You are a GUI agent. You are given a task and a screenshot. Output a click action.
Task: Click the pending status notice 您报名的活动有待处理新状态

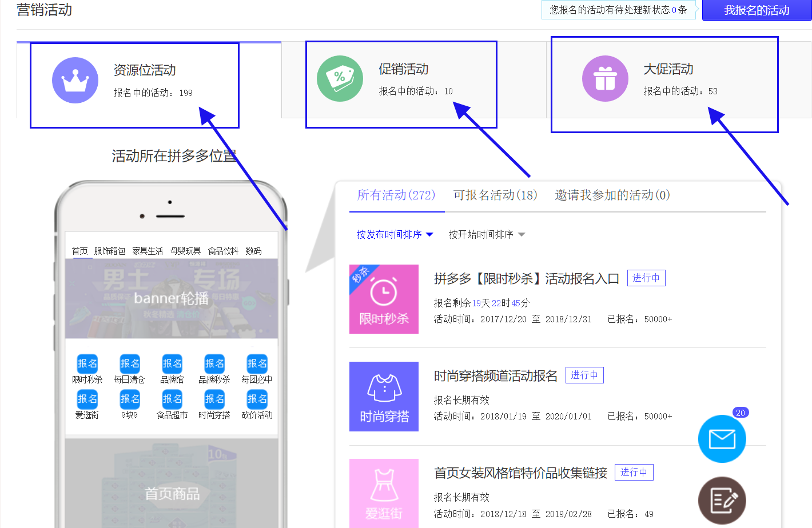(x=618, y=10)
